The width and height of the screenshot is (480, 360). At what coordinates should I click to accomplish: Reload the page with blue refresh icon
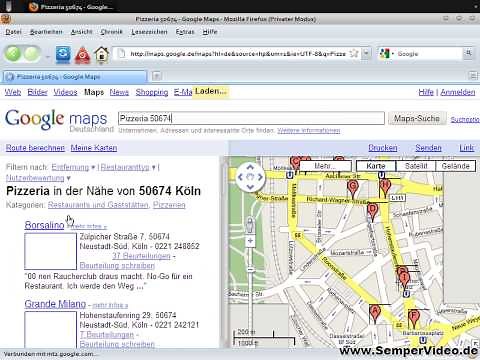pos(63,54)
